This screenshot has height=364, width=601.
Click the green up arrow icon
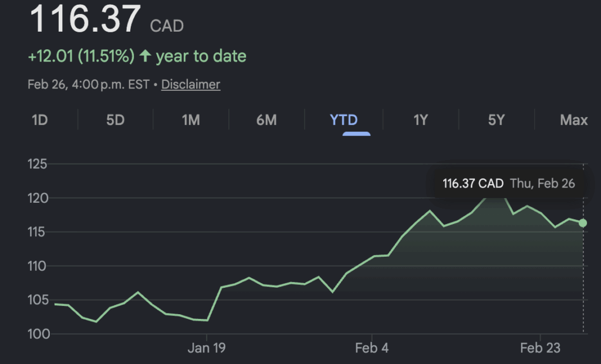point(146,56)
